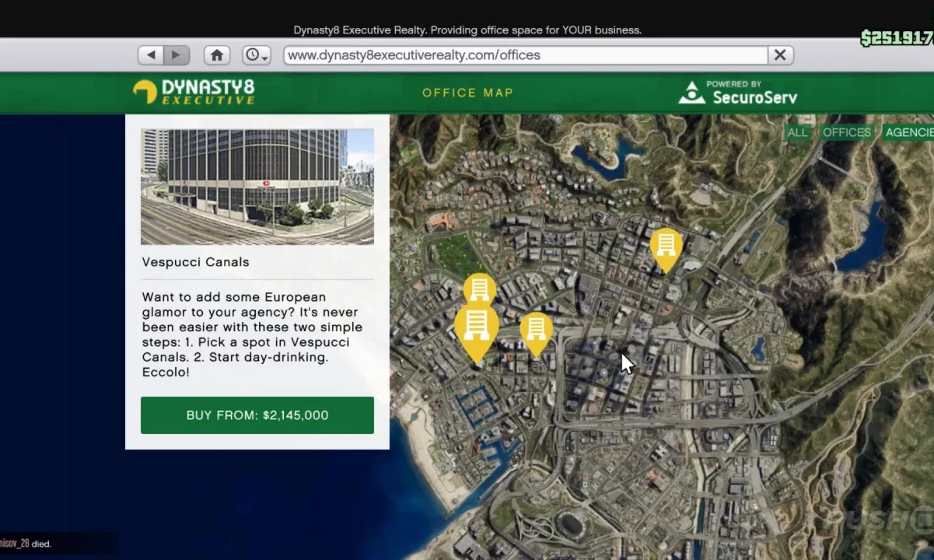Open the history clock dropdown
934x560 pixels.
click(256, 55)
